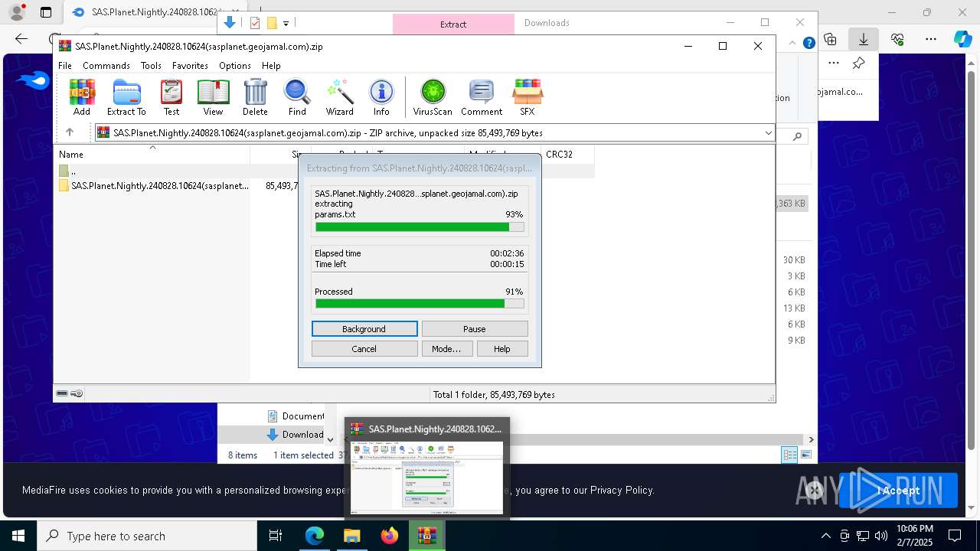Screen dimensions: 980x551
Task: Show hidden system tray icons chevron
Action: pos(825,536)
